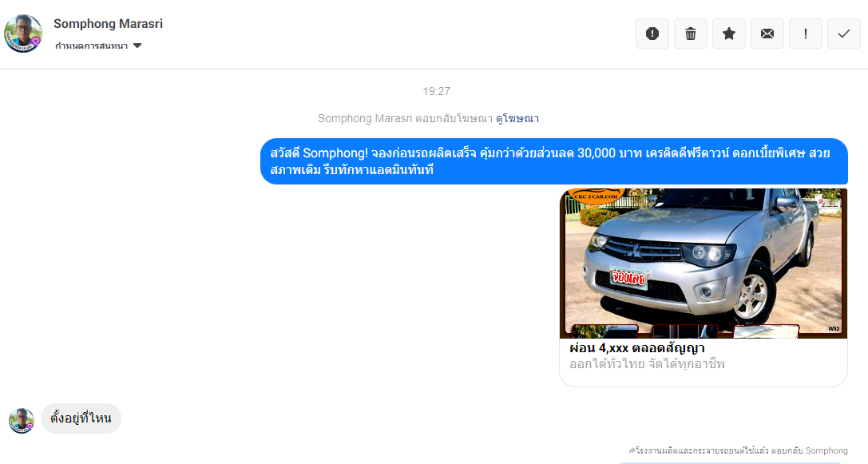Image resolution: width=868 pixels, height=464 pixels.
Task: Click the blue สวัสดี Somphong greeting message bubble
Action: click(x=553, y=161)
